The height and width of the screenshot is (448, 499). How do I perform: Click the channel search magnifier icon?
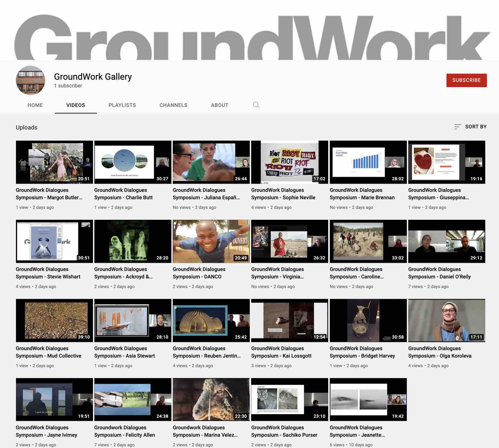pos(256,105)
